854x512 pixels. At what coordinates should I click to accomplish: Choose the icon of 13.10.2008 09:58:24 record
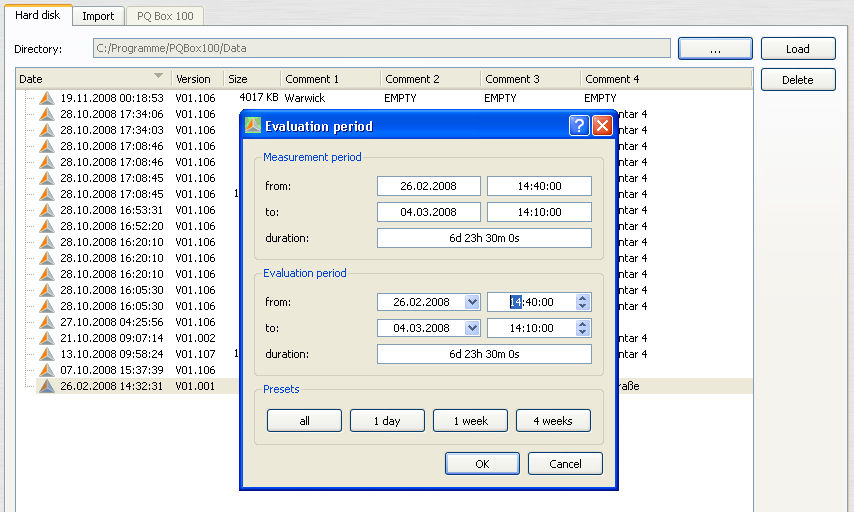pyautogui.click(x=47, y=354)
